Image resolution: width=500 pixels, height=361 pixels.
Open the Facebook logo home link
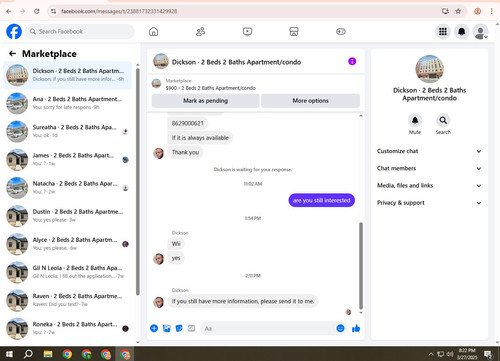(14, 32)
